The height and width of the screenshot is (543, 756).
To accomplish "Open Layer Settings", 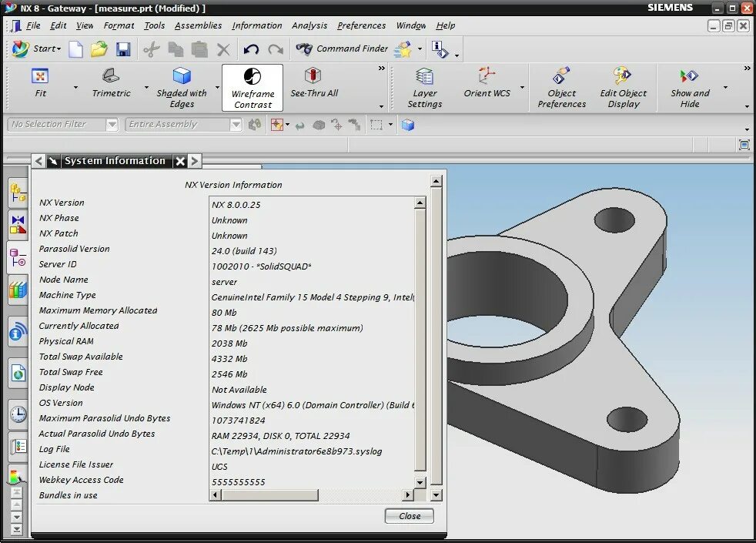I will pos(425,88).
